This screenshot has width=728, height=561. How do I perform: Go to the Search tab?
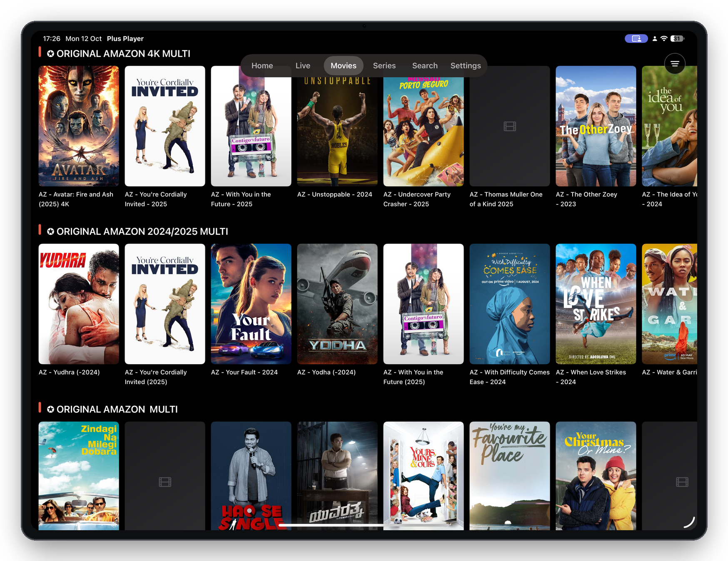[x=425, y=66]
